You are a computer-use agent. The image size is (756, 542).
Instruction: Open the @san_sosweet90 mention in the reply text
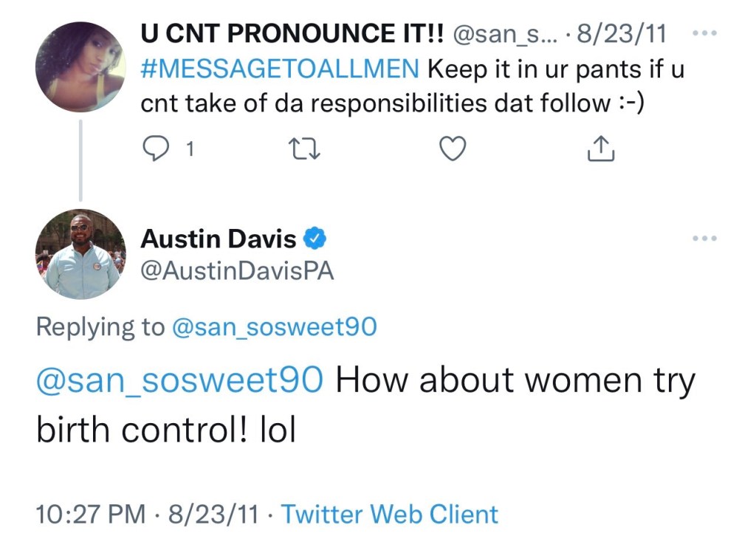[x=179, y=381]
